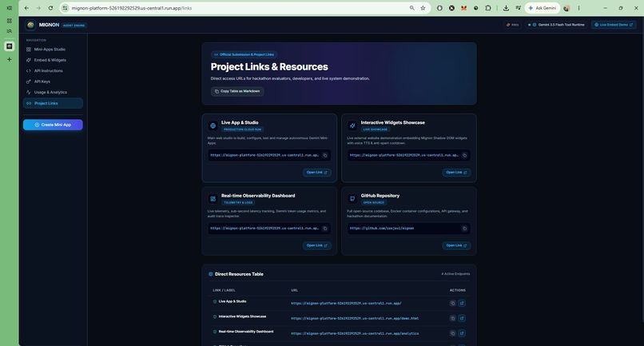Click the Live App & Studio globe icon
The image size is (644, 346).
pyautogui.click(x=213, y=125)
